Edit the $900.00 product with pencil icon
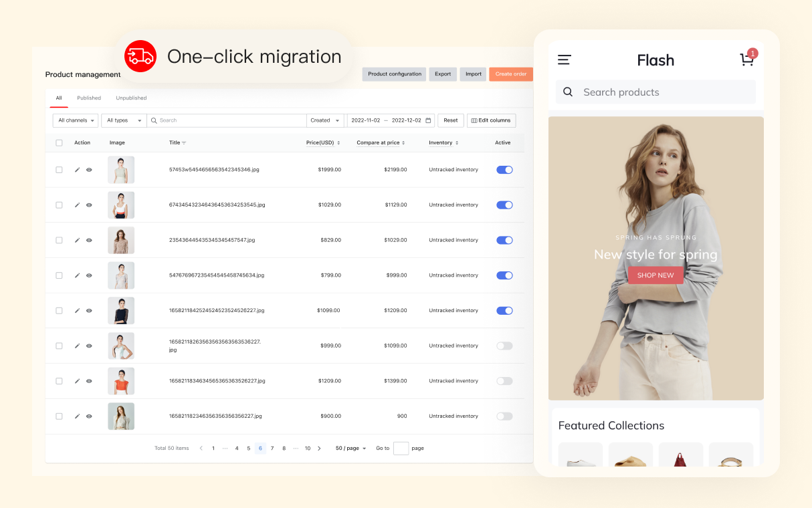 77,416
